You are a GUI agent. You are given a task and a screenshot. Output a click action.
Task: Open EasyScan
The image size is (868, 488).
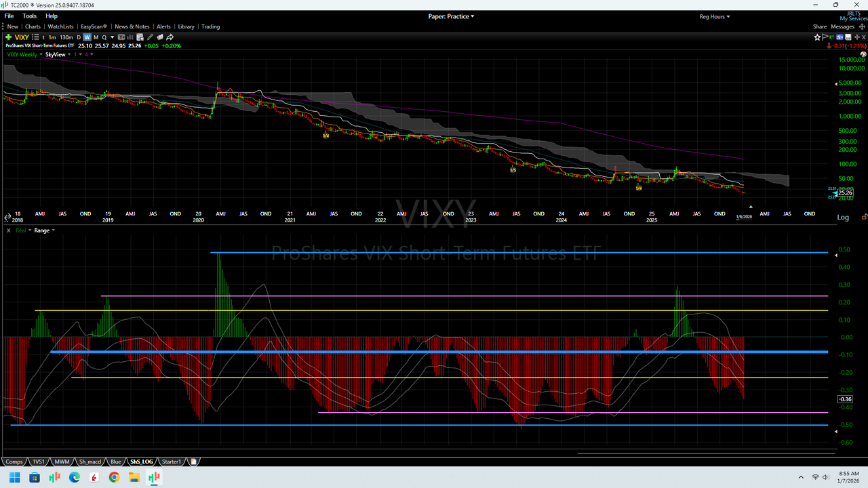pyautogui.click(x=94, y=26)
